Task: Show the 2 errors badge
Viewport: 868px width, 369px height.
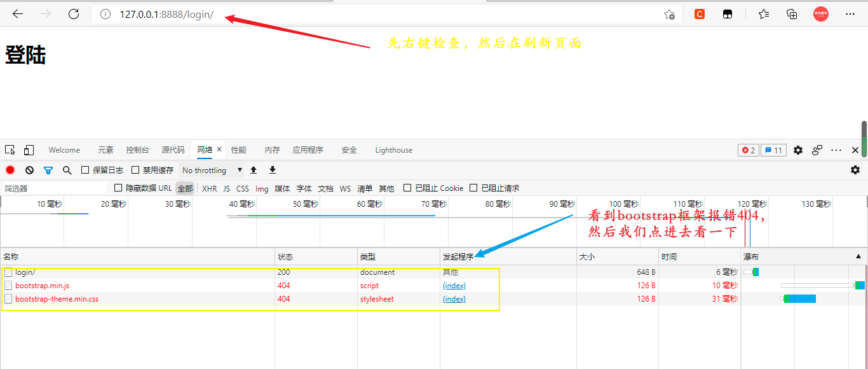Action: [x=749, y=150]
